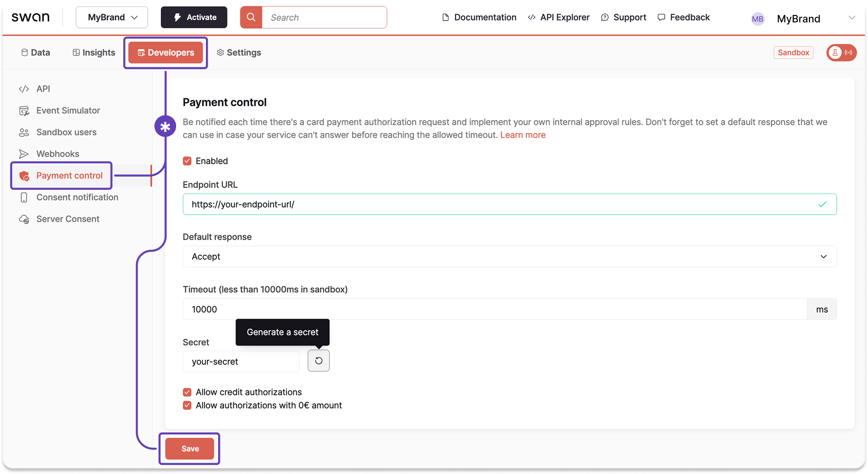Open the Default response dropdown
Image resolution: width=868 pixels, height=474 pixels.
506,256
